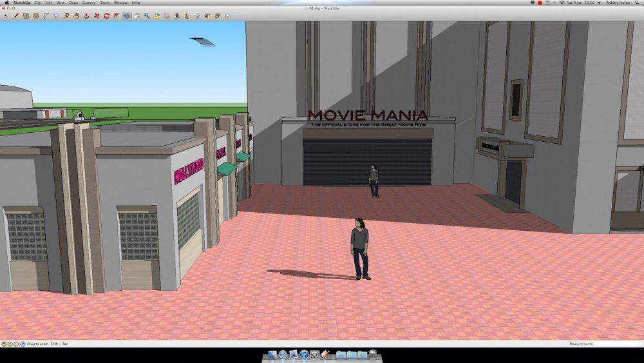Viewport: 644px width, 363px height.
Task: Open the Help menu
Action: pos(136,3)
